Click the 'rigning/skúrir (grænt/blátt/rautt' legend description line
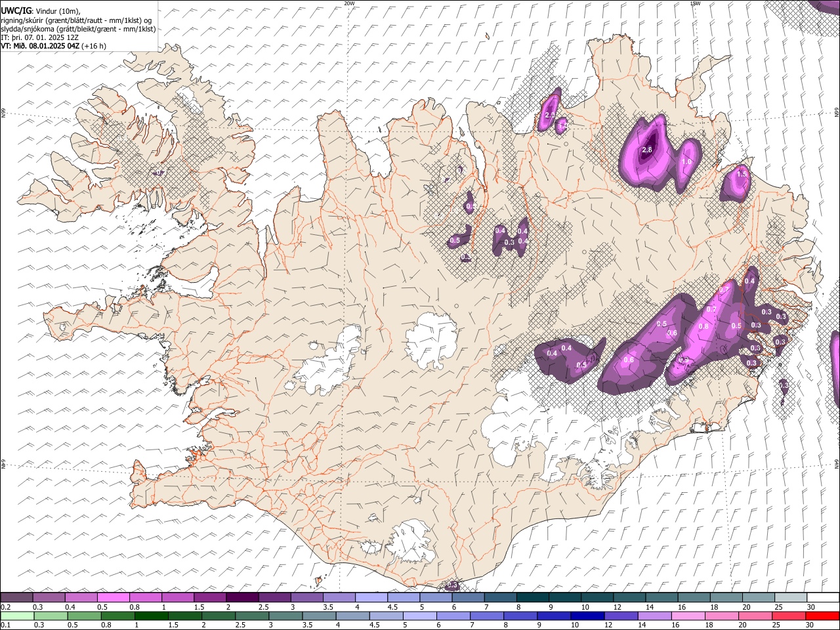The image size is (840, 630). [x=76, y=20]
